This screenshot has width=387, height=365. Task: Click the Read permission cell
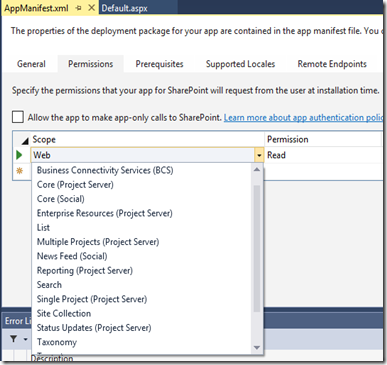[323, 155]
